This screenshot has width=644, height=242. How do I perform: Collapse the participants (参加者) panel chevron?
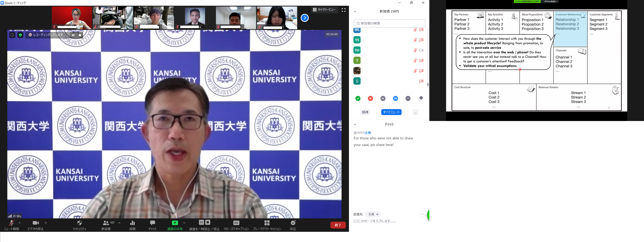click(355, 12)
